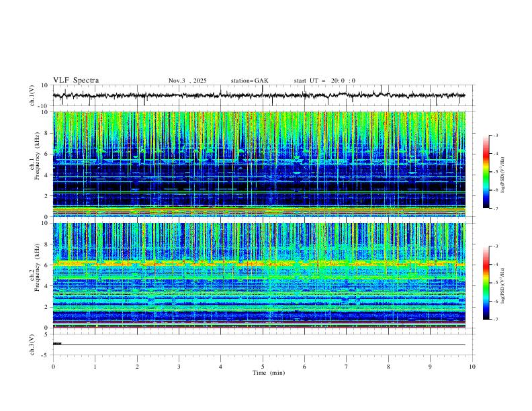Screen dimensions: 532x411
Task: Click the "-5" tick on ch.1 colorbar
Action: 496,172
